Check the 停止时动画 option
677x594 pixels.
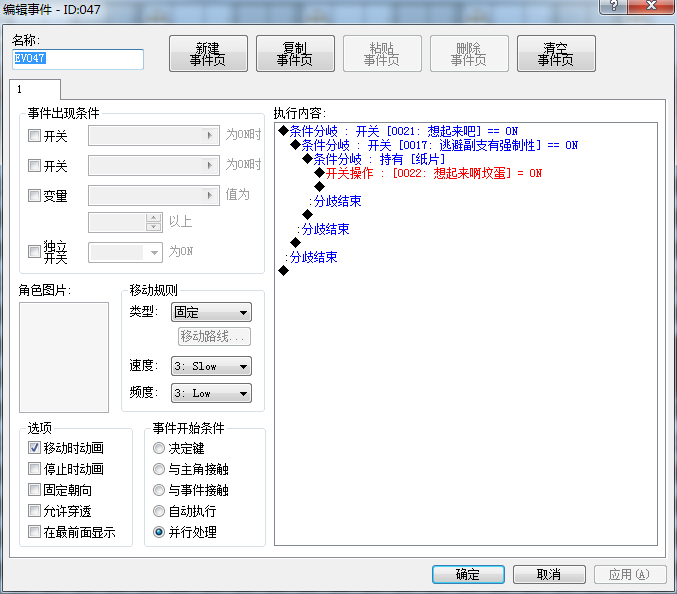[x=34, y=469]
